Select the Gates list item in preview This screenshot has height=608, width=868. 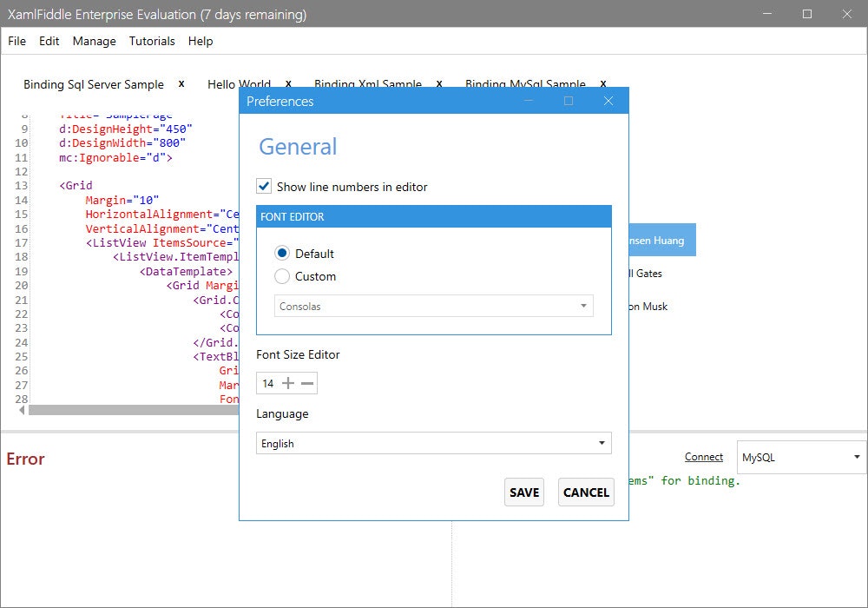(646, 273)
